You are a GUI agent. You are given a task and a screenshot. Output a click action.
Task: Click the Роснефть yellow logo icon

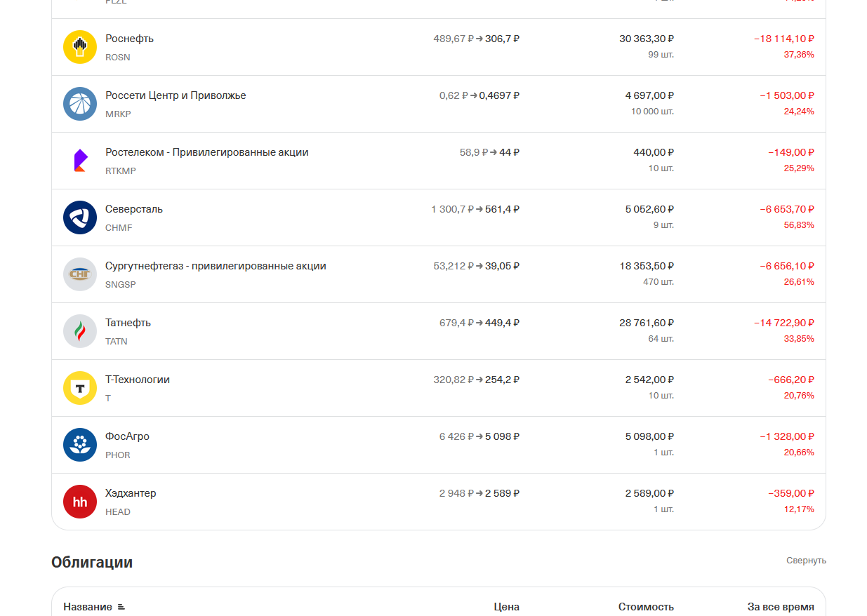[x=80, y=47]
